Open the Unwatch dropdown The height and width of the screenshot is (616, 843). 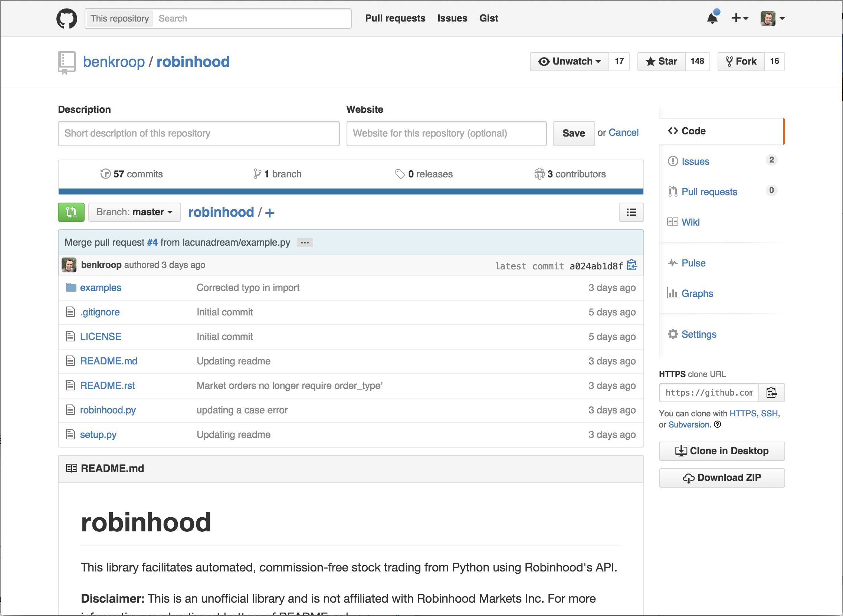569,62
